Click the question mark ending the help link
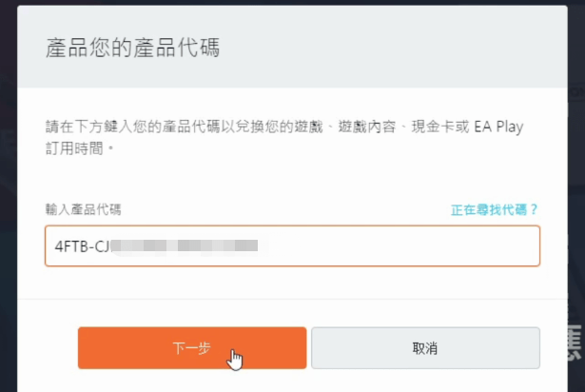This screenshot has width=585, height=392. 535,209
